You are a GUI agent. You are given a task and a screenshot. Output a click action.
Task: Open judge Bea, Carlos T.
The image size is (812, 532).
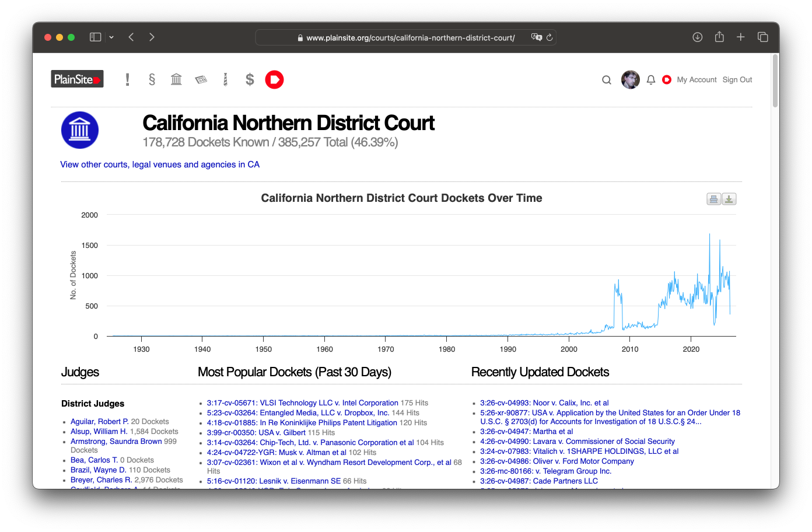point(94,460)
